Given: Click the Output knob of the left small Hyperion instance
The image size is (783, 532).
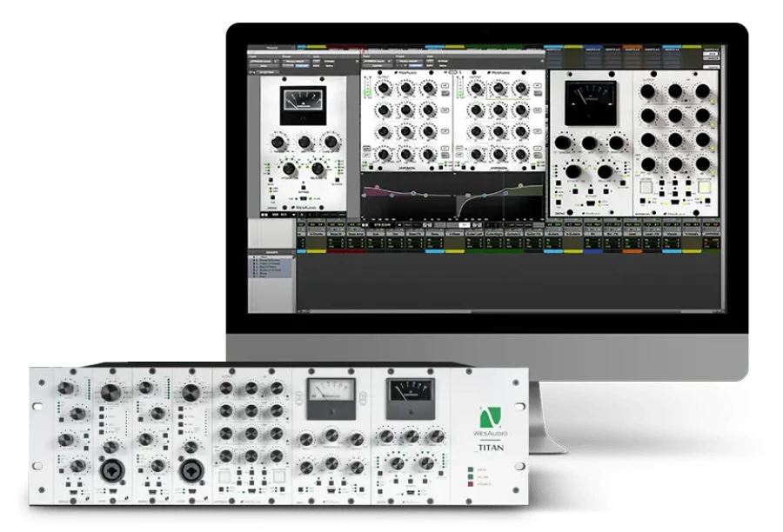Looking at the screenshot, I should [x=384, y=89].
